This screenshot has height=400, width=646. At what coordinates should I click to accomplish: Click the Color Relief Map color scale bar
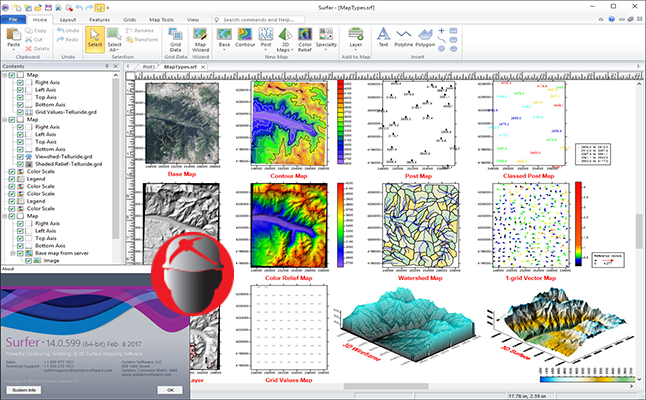coord(340,225)
